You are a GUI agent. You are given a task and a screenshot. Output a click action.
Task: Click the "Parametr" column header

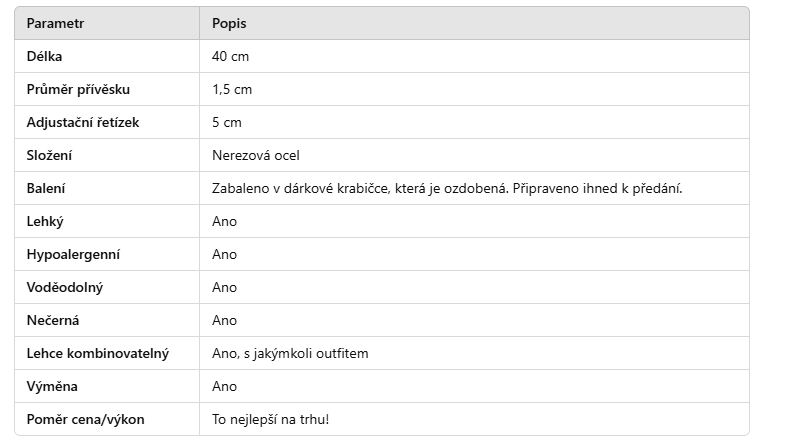[55, 23]
